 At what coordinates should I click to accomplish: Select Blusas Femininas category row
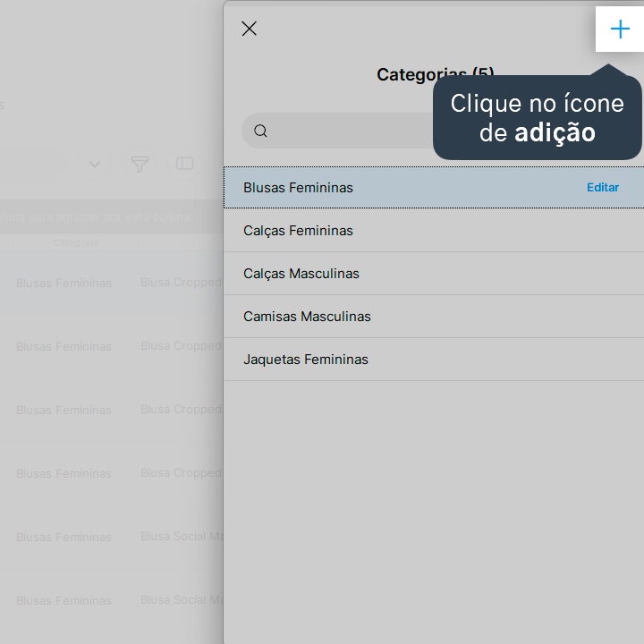[x=434, y=188]
